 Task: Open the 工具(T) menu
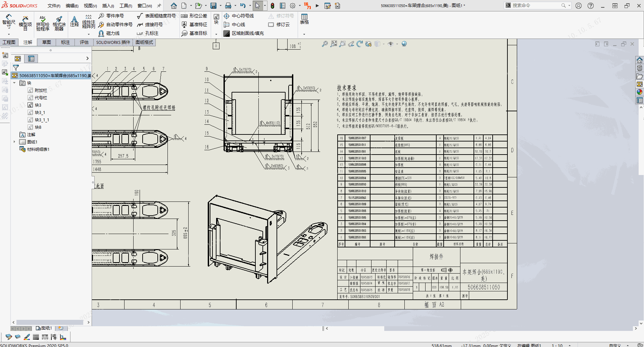[126, 6]
